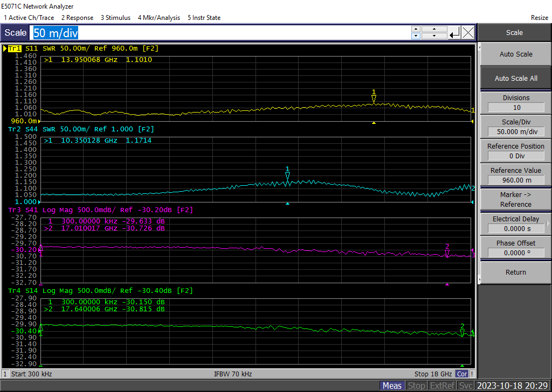Select marker 2 on the Tr4 S14 trace
This screenshot has height=392, width=552.
pos(462,333)
